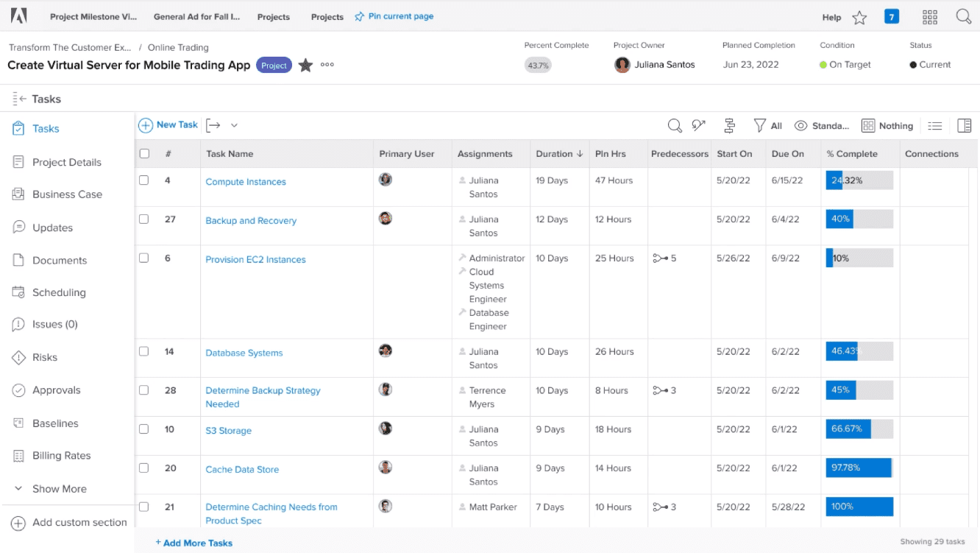This screenshot has height=553, width=980.
Task: Select the compact list view icon
Action: point(934,125)
